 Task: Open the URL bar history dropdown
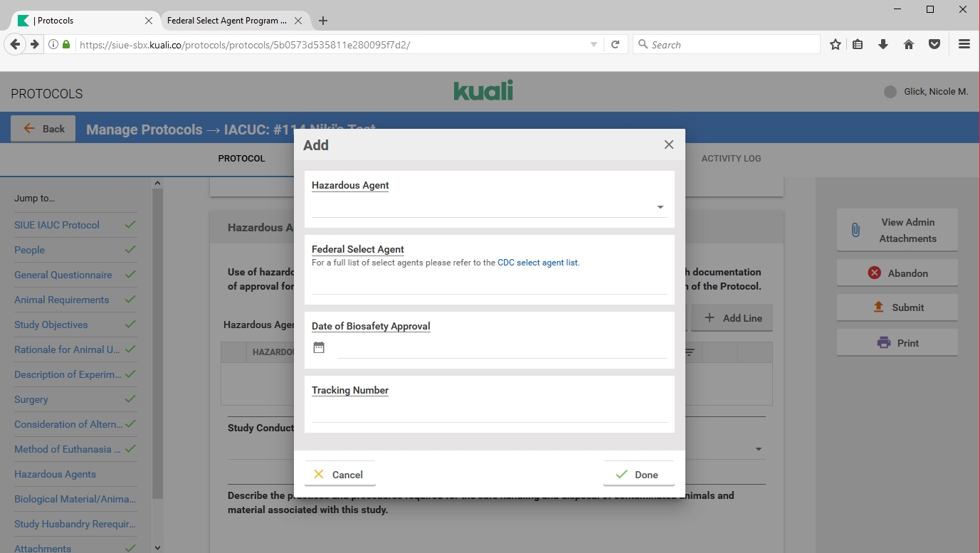coord(594,44)
